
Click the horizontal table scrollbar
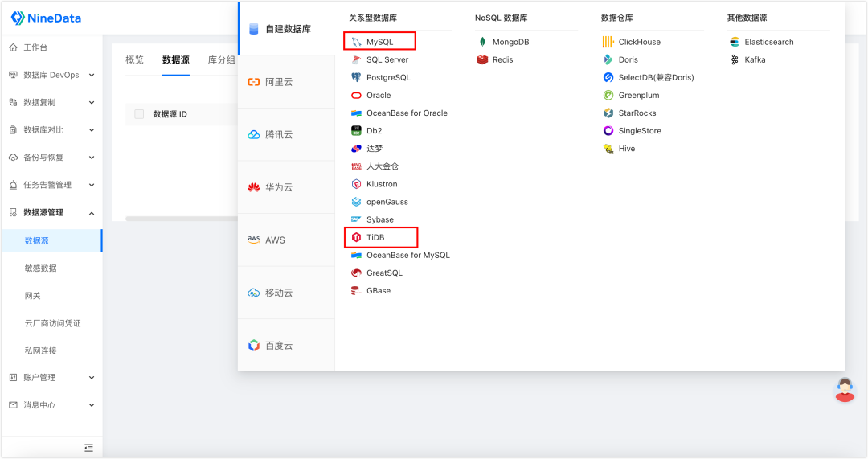point(182,219)
